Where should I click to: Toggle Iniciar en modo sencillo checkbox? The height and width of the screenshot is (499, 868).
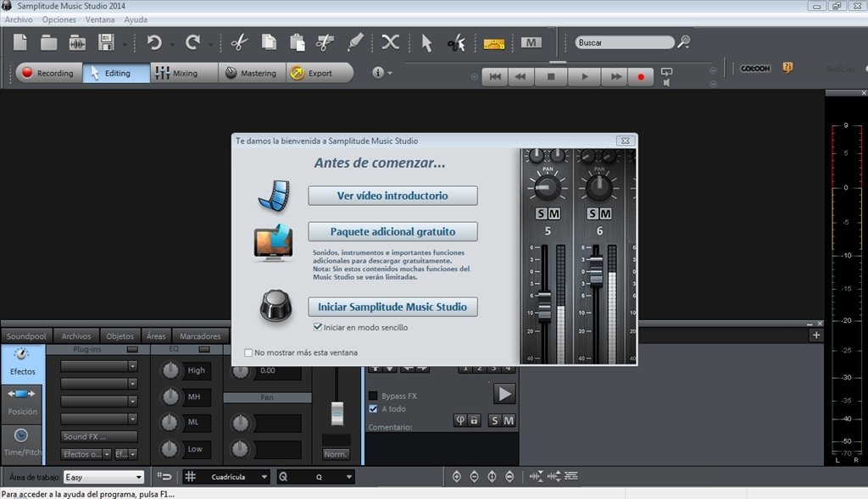pos(318,327)
